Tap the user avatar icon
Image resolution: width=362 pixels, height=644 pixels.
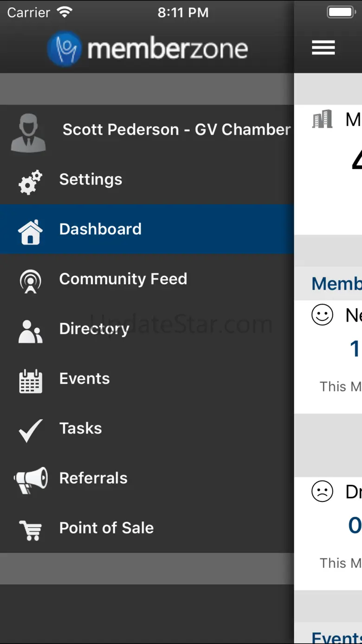tap(28, 133)
